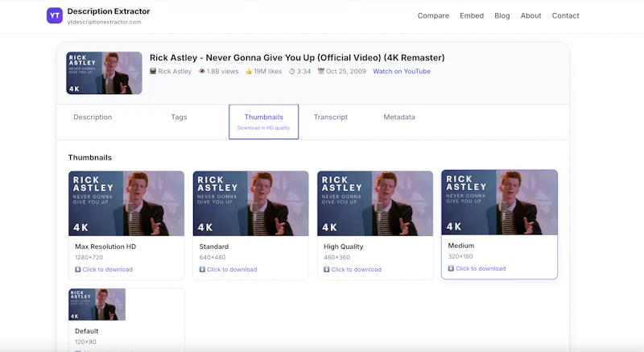
Task: Click download icon under Max Resolution HD
Action: (x=77, y=270)
